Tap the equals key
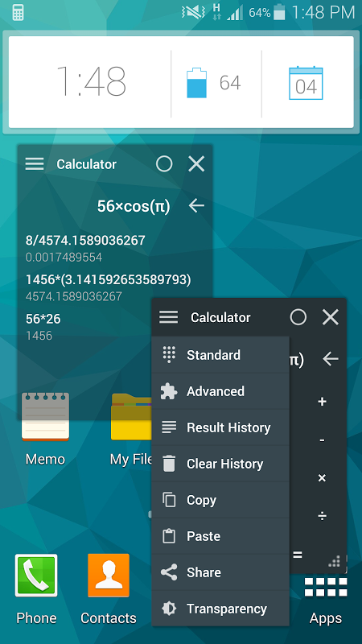The height and width of the screenshot is (644, 362). (x=298, y=555)
